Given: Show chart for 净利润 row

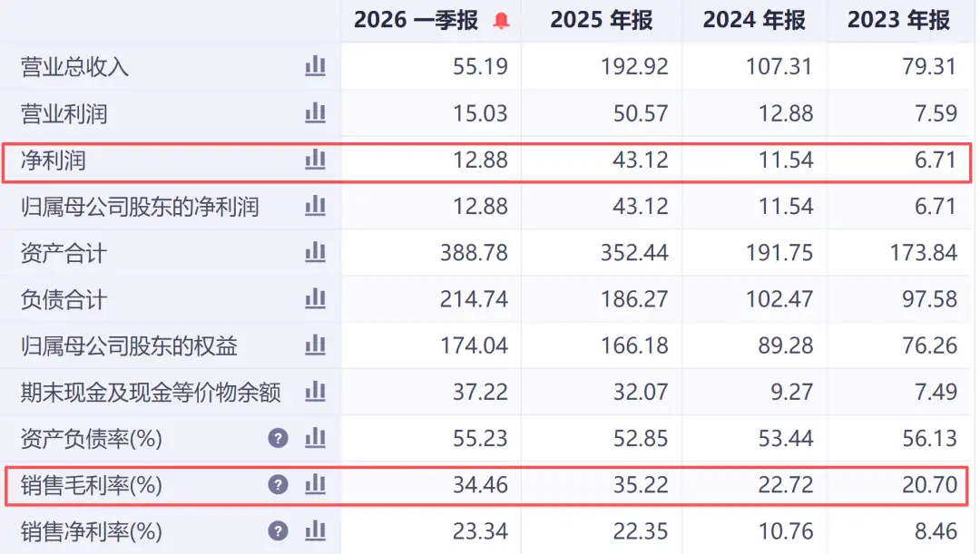Looking at the screenshot, I should pos(315,160).
